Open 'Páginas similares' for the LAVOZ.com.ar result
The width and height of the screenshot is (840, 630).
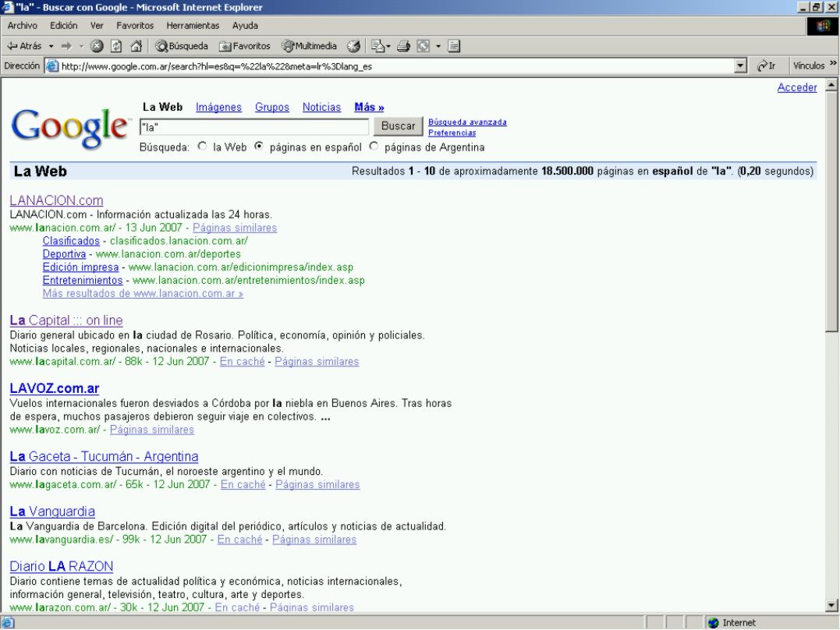[151, 430]
